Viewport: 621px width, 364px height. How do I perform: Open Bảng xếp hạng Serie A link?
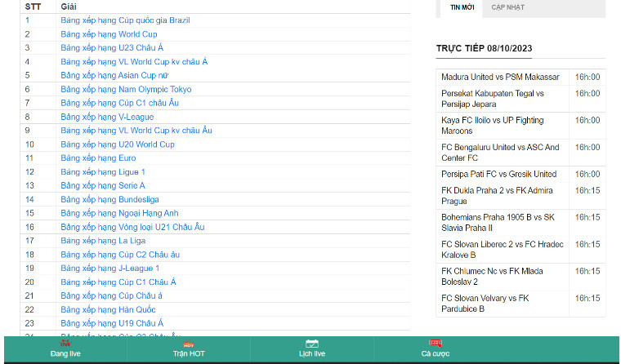[x=103, y=185]
